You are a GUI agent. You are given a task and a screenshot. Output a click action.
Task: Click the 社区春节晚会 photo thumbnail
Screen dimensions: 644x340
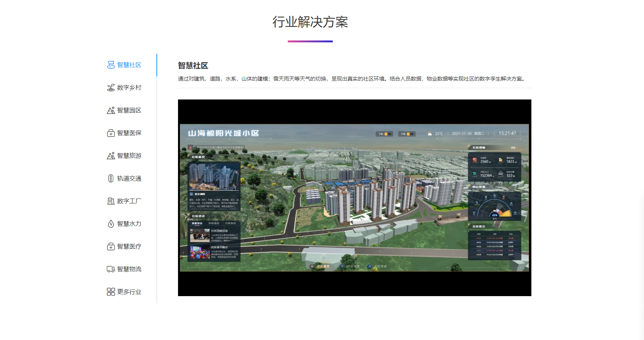point(200,252)
